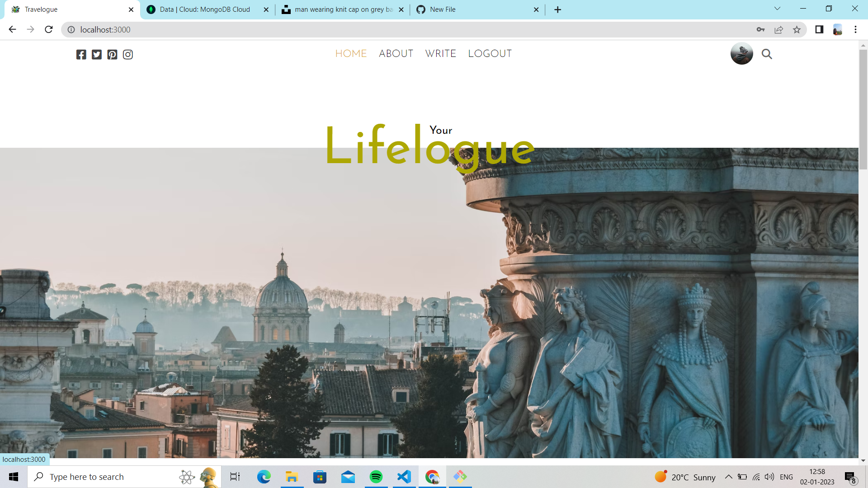The height and width of the screenshot is (488, 868).
Task: Click the LOGOUT link
Action: [x=490, y=54]
